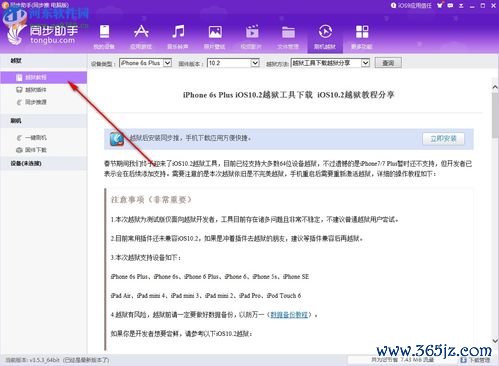Open the Music ringtones note icon
Viewport: 499px width, 366px height.
click(178, 37)
